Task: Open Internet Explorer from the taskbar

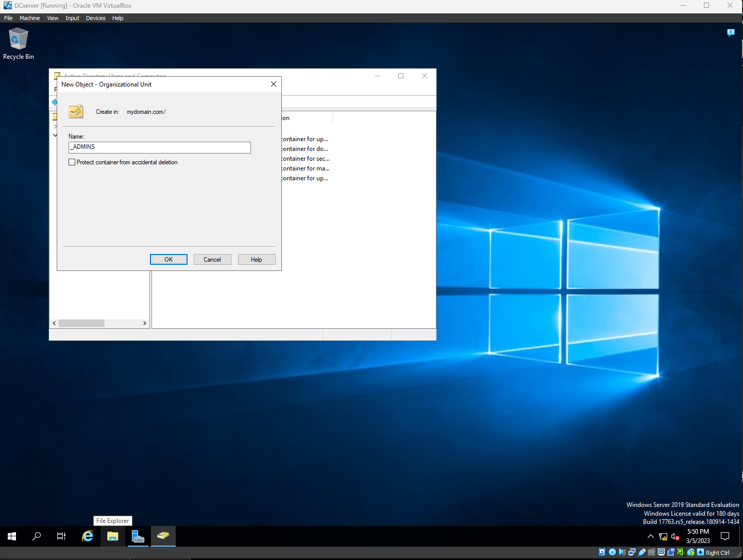Action: pos(87,536)
